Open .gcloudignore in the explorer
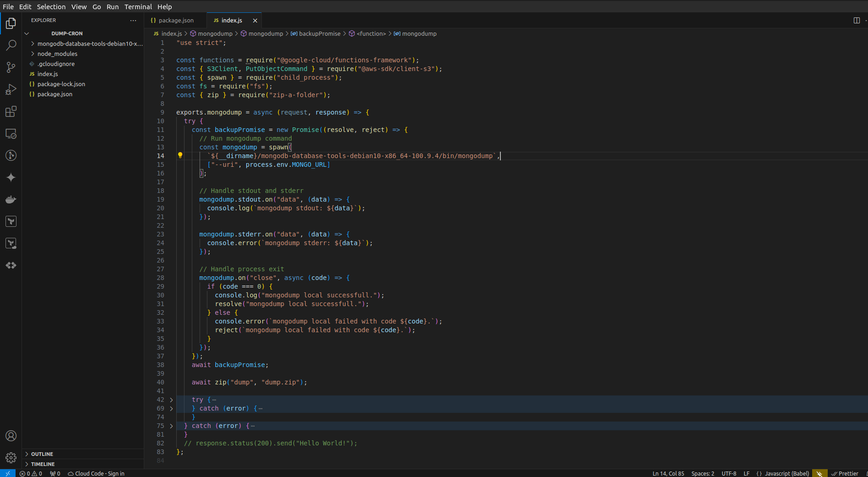 pyautogui.click(x=83, y=64)
